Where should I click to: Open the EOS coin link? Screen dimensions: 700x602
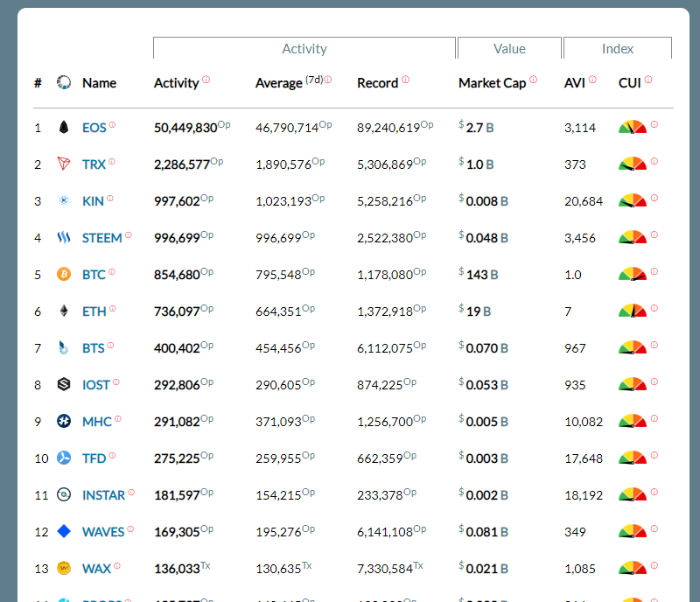point(94,128)
